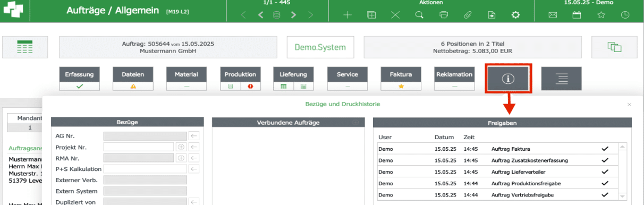Viewport: 644px width, 205px height.
Task: Click the plus icon to add new order
Action: click(x=348, y=15)
